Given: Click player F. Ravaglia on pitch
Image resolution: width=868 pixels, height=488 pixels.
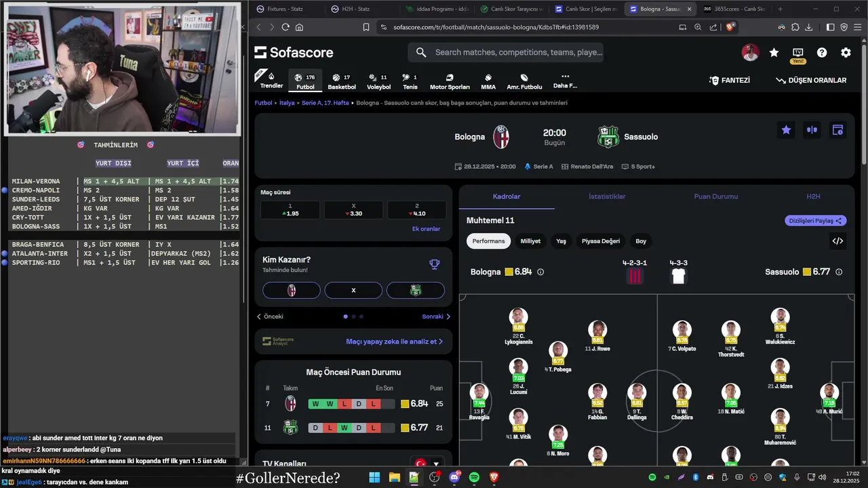Looking at the screenshot, I should click(479, 400).
